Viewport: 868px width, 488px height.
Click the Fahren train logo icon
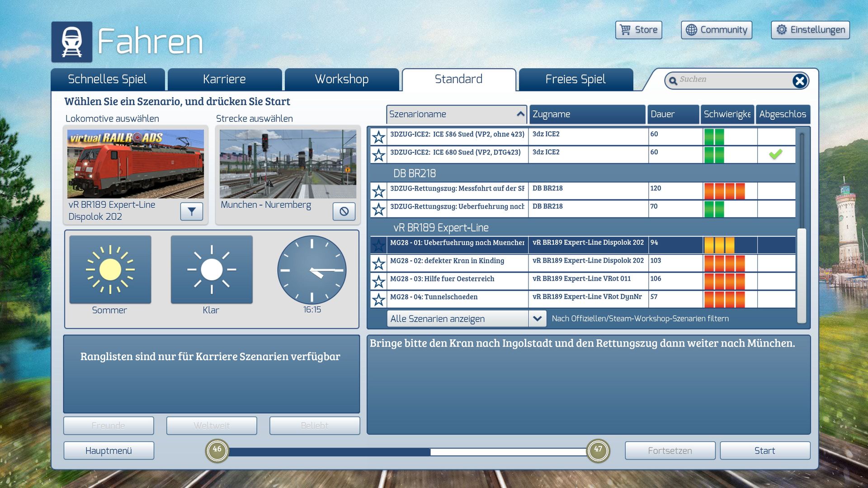[72, 42]
